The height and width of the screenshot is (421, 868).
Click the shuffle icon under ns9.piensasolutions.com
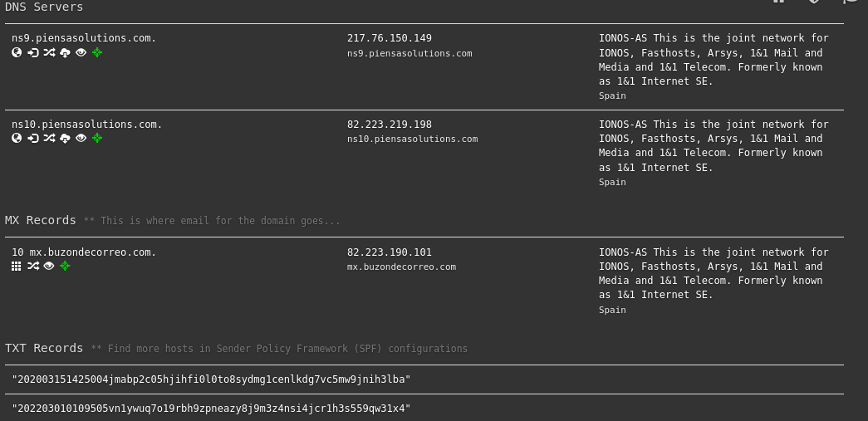[49, 52]
